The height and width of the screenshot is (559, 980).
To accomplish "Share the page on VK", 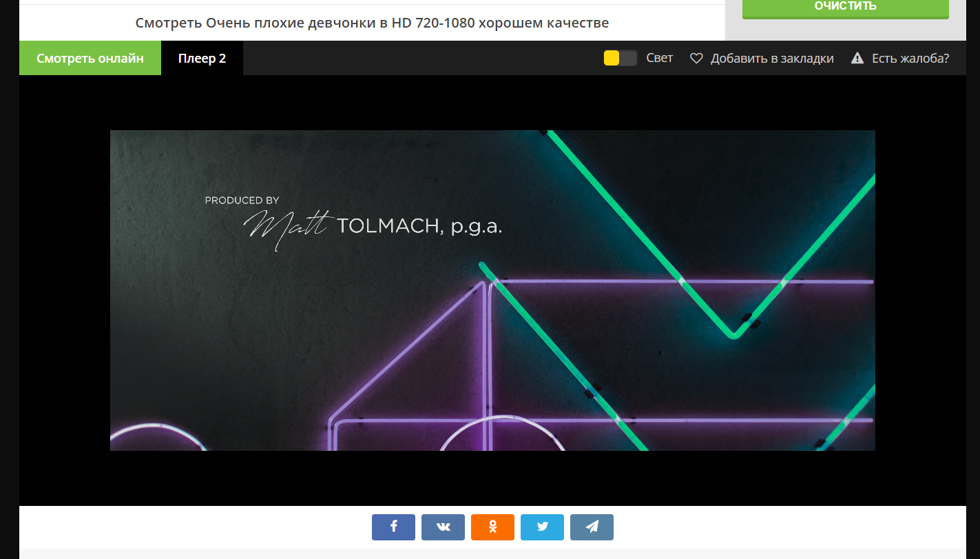I will click(443, 527).
